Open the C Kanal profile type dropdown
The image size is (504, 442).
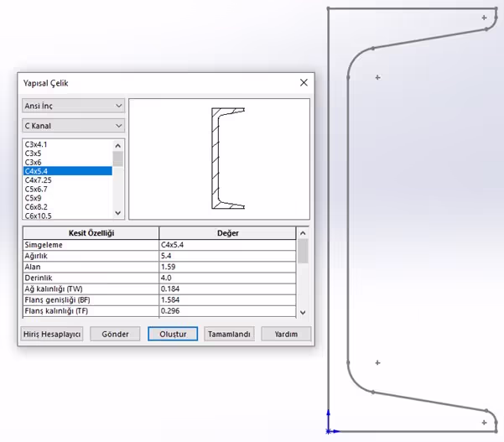73,126
